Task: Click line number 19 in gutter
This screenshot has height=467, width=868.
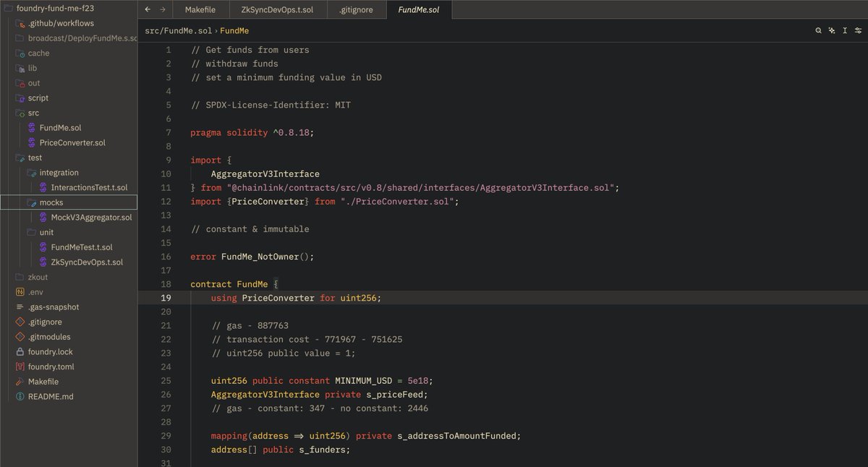Action: (166, 298)
